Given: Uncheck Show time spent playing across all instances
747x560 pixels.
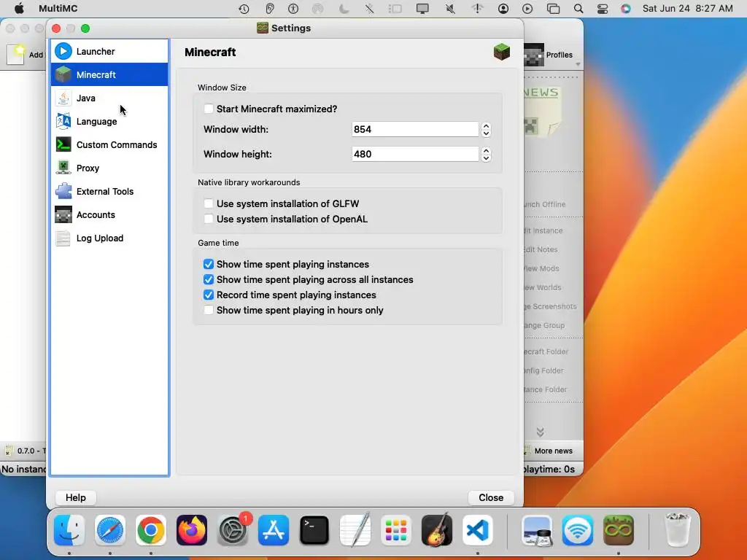Looking at the screenshot, I should [208, 279].
